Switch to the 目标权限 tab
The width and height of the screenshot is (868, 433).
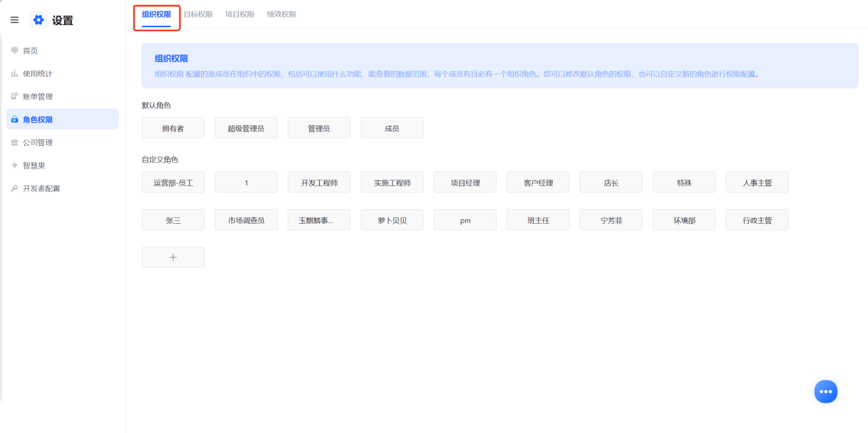[x=198, y=15]
